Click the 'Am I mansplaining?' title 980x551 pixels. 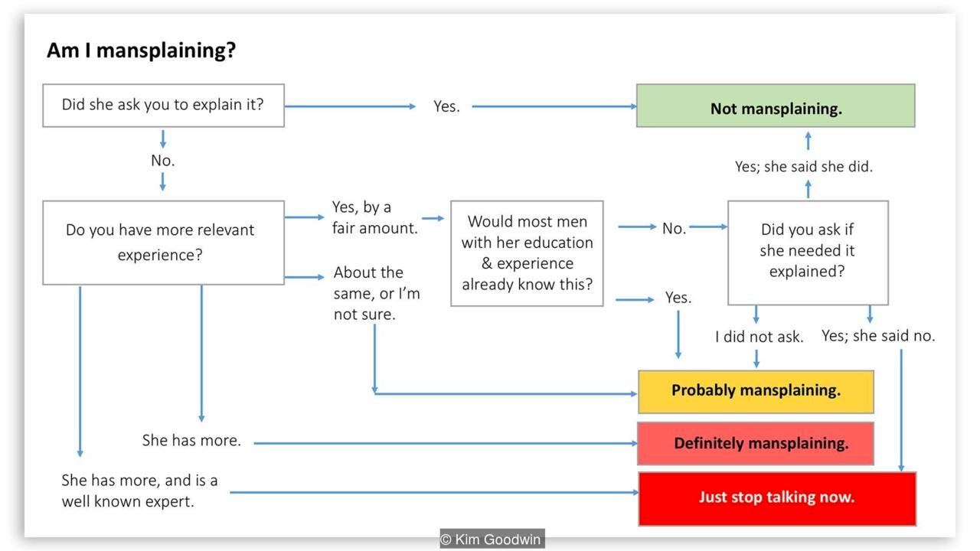pyautogui.click(x=142, y=51)
